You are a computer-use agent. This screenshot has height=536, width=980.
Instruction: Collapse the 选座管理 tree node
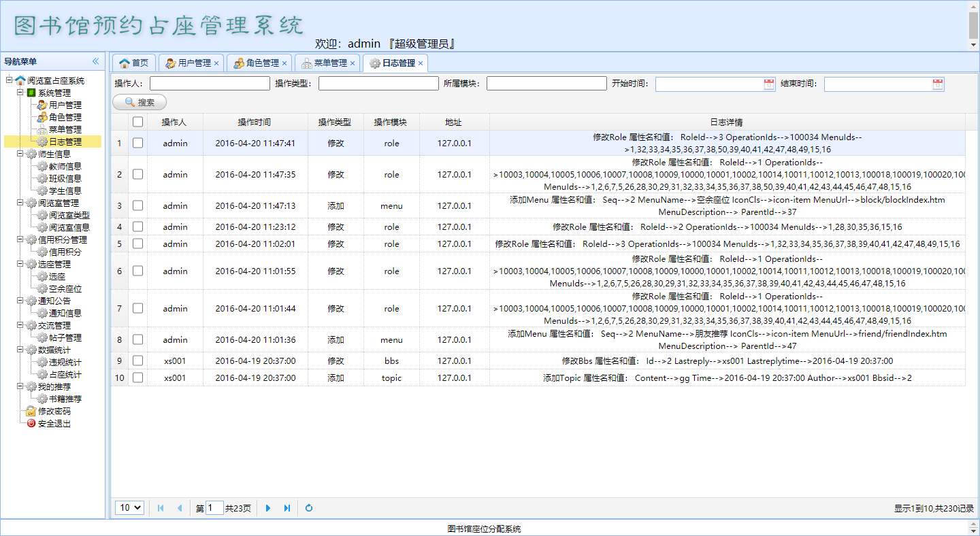(x=20, y=264)
